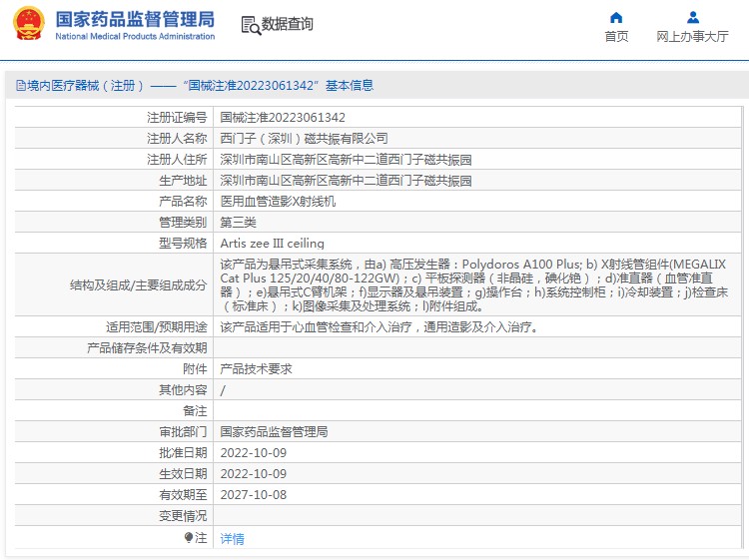749x560 pixels.
Task: Click 国家药品监督管理局 site title
Action: pos(135,20)
